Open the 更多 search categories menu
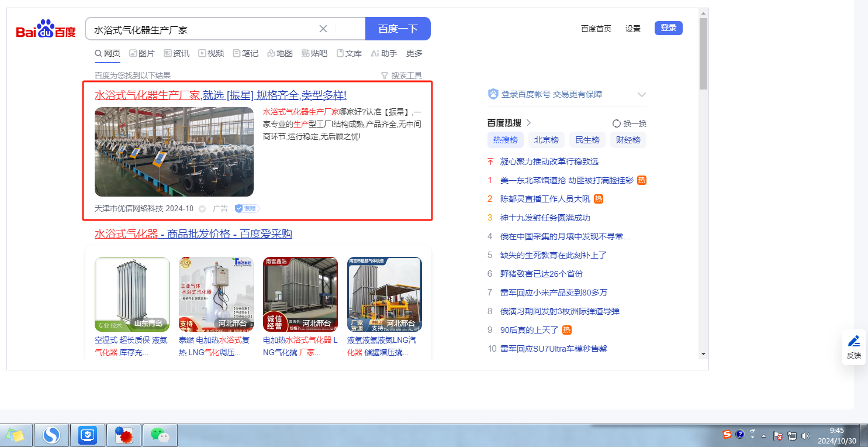The image size is (868, 447). (x=414, y=53)
